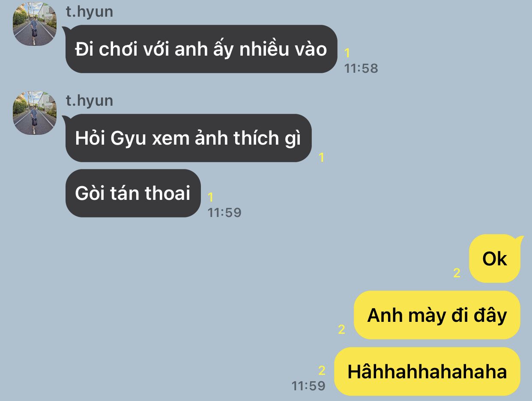Click the 11:59 timestamp under 'Gòi tán thoai'
532x401 pixels.
[x=224, y=212]
